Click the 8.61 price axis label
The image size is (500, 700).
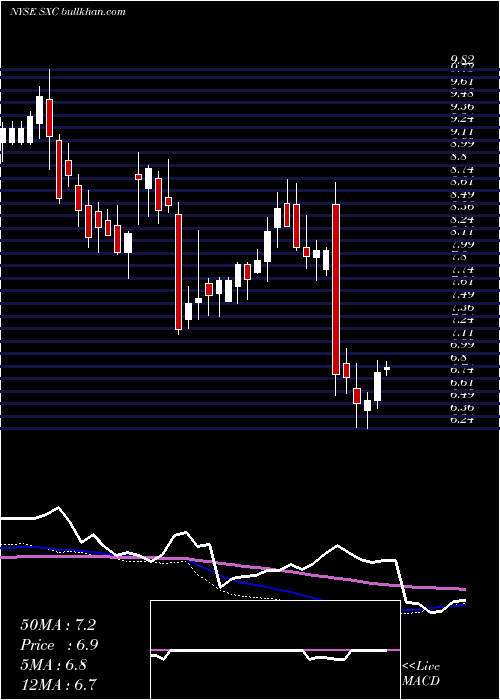pyautogui.click(x=462, y=182)
